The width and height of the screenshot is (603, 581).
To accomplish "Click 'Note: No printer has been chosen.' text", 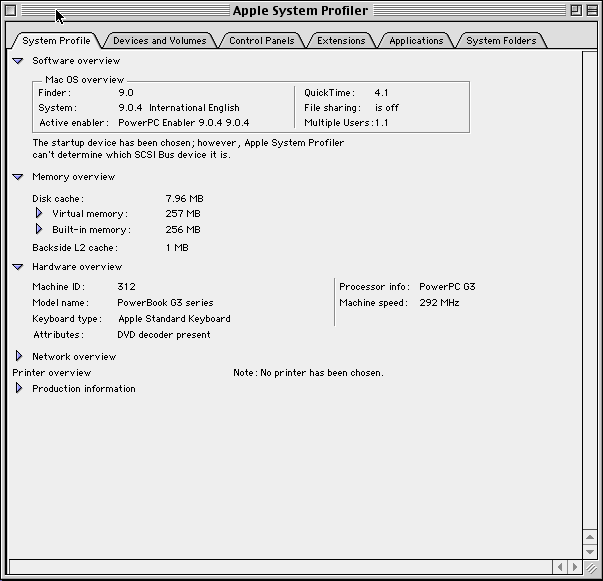I will point(308,373).
